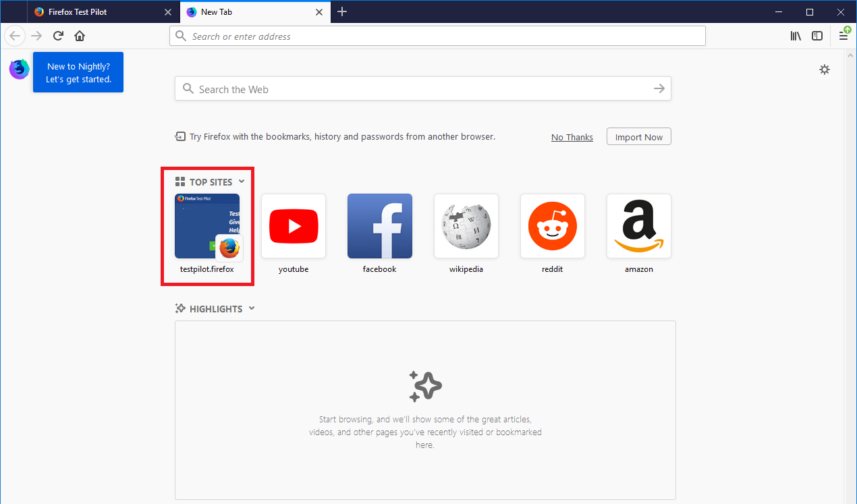Viewport: 857px width, 504px height.
Task: Click the search submit arrow
Action: pos(659,88)
